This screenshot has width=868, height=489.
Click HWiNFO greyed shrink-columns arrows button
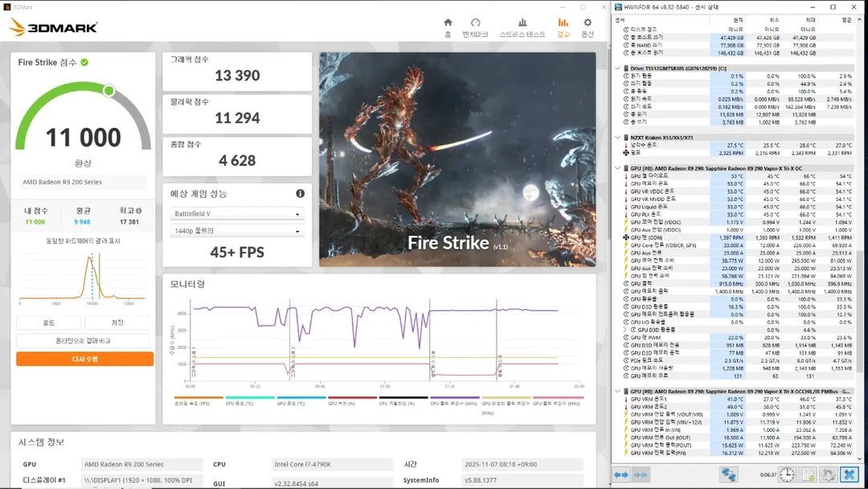click(641, 475)
